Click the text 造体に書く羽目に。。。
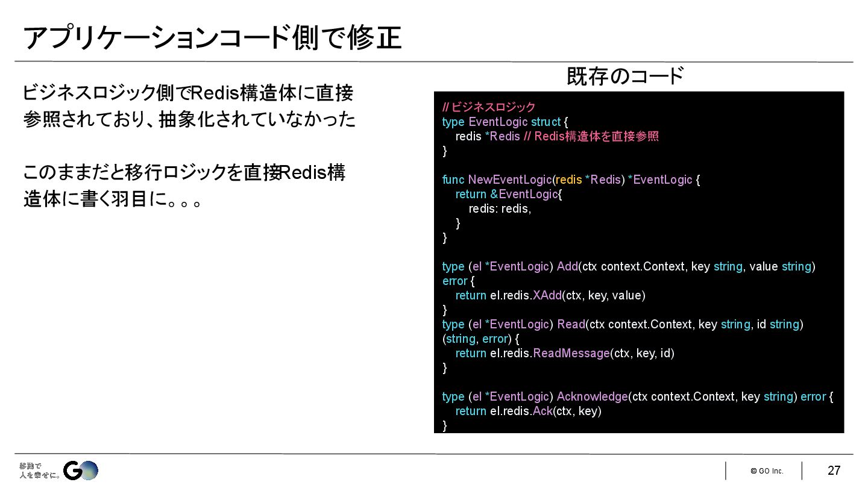The height and width of the screenshot is (488, 868). (112, 199)
